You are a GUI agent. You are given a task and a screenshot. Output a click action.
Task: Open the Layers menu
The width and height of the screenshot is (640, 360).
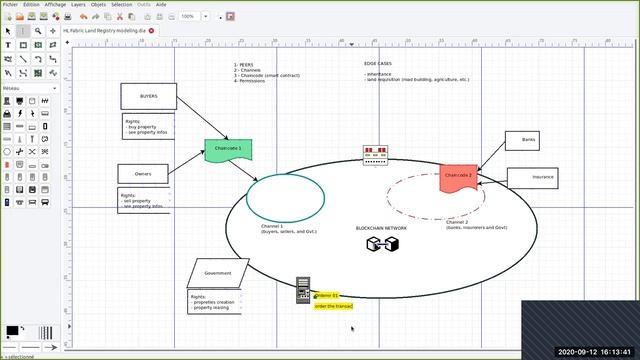tap(78, 4)
